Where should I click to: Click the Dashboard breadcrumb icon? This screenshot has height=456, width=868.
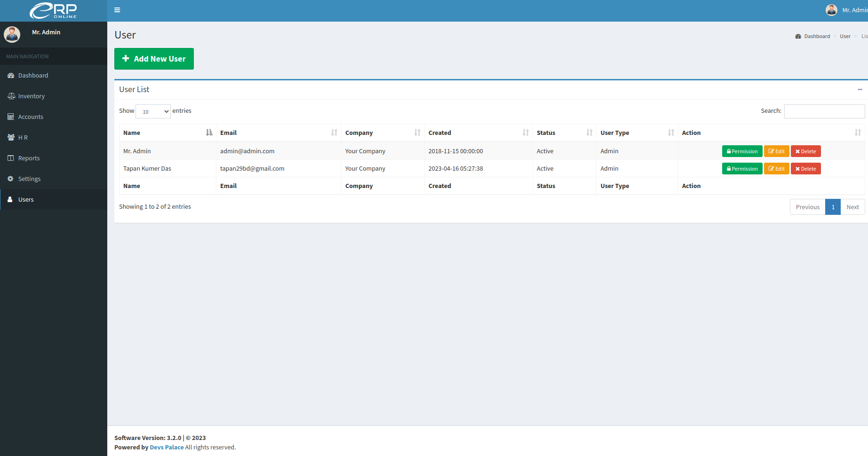[x=798, y=36]
